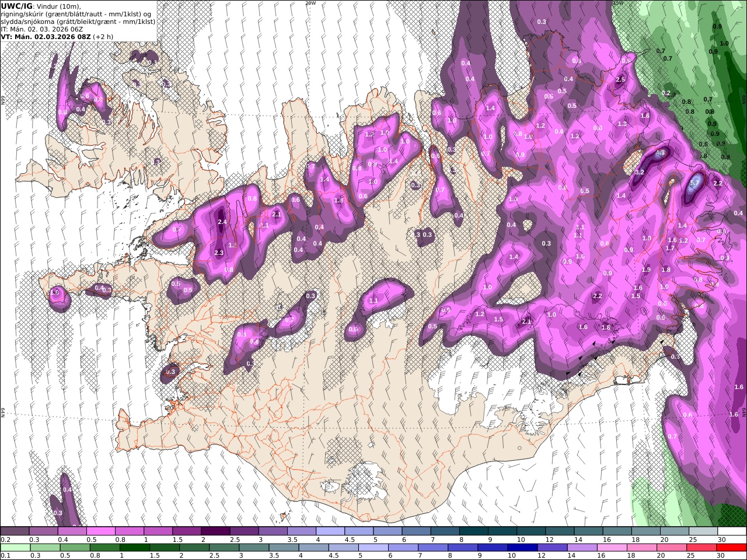Image resolution: width=747 pixels, height=560 pixels.
Task: Click the 2.3 snowfall value label
Action: (219, 253)
